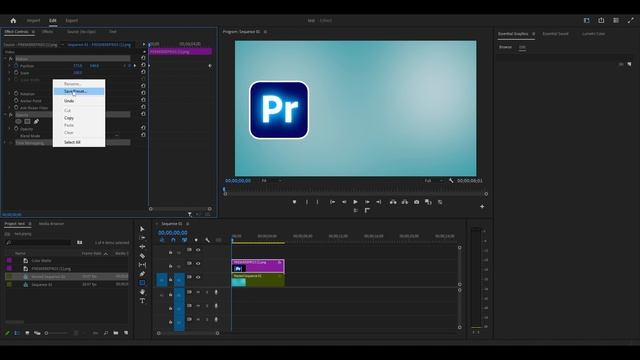Viewport: 640px width, 360px height.
Task: Create 4-point polygon opacity mask
Action: point(27,122)
